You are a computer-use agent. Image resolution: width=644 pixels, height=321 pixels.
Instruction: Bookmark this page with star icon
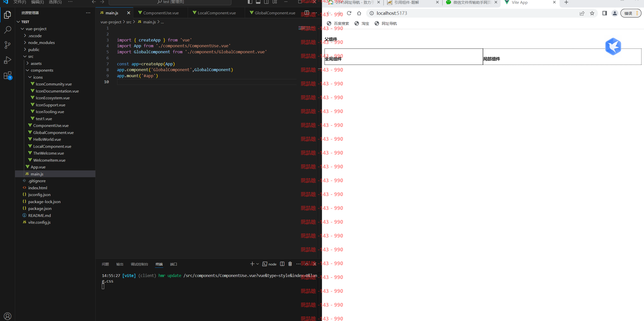click(x=592, y=13)
